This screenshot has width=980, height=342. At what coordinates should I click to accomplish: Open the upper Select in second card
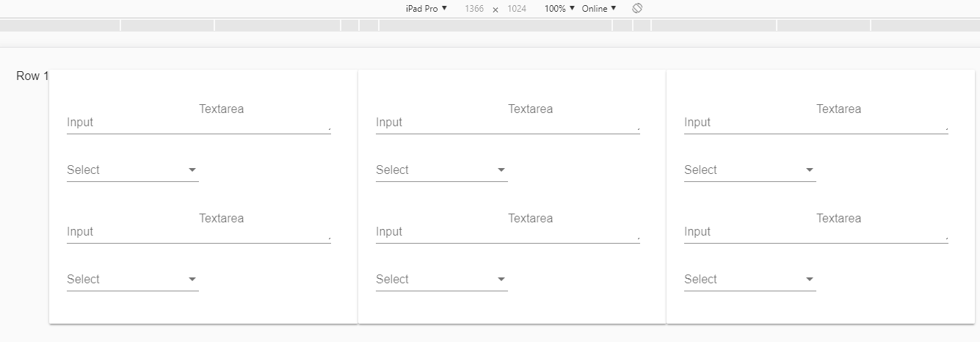point(442,170)
